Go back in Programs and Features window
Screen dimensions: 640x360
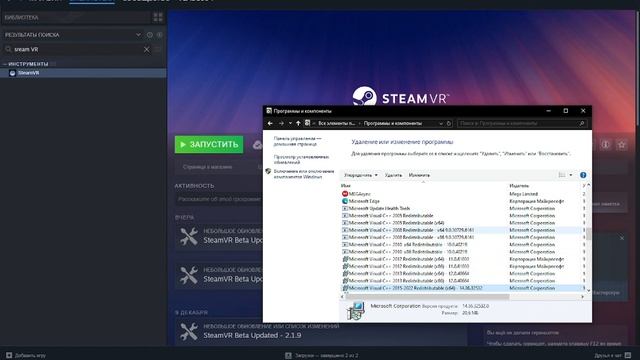pyautogui.click(x=270, y=123)
